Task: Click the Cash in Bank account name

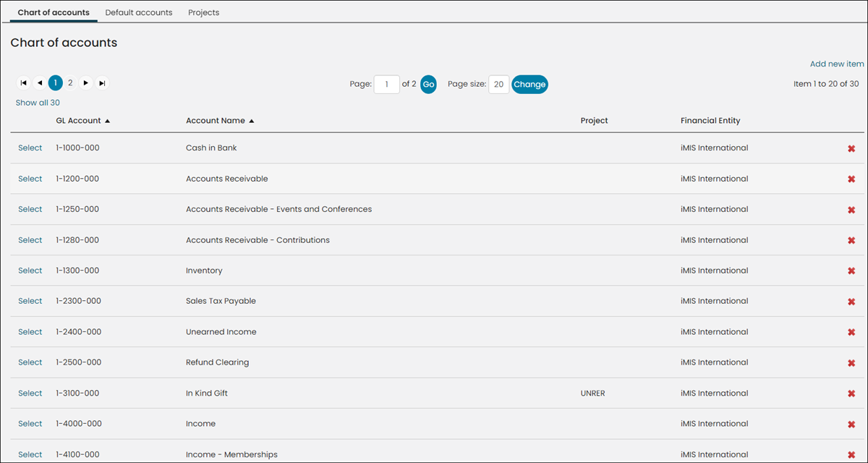Action: tap(211, 148)
